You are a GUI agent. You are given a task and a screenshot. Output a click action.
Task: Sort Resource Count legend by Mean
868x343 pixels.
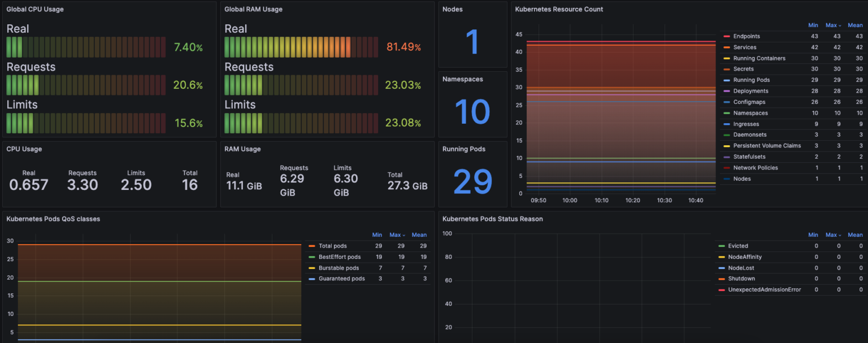tap(855, 25)
